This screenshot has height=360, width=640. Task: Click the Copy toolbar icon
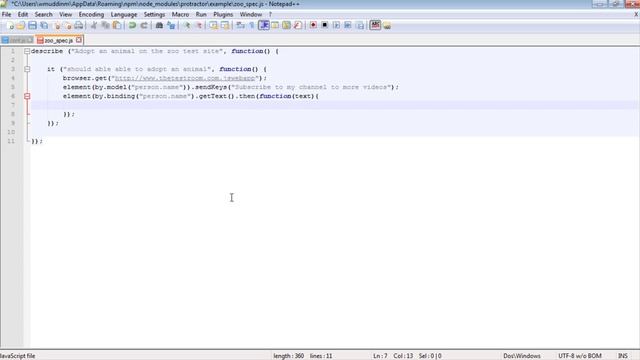coord(105,26)
